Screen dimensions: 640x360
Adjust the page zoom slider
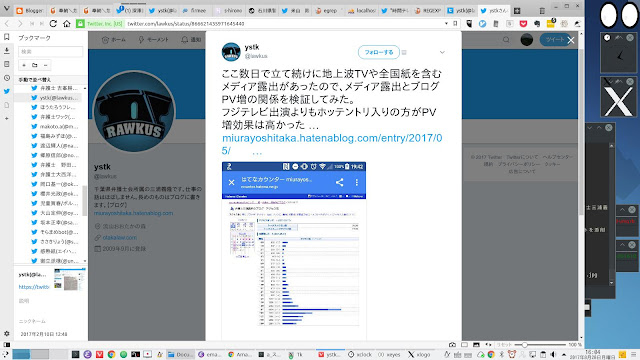point(540,345)
